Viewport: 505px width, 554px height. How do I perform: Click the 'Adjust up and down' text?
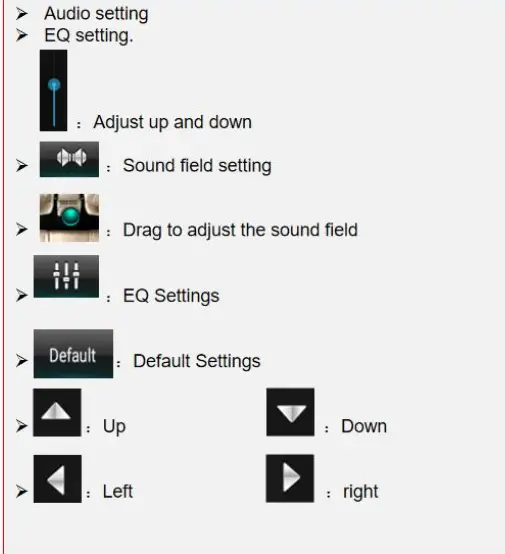tap(172, 122)
